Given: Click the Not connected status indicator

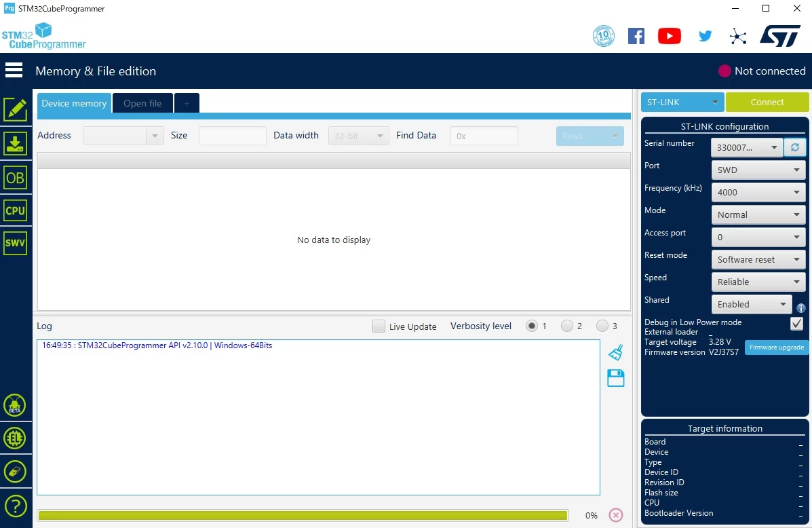Looking at the screenshot, I should (762, 71).
